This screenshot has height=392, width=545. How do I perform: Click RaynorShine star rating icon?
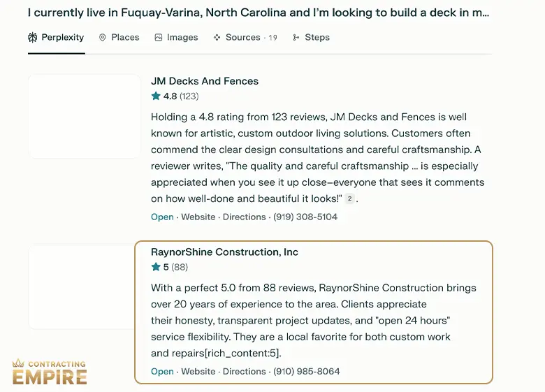(156, 266)
